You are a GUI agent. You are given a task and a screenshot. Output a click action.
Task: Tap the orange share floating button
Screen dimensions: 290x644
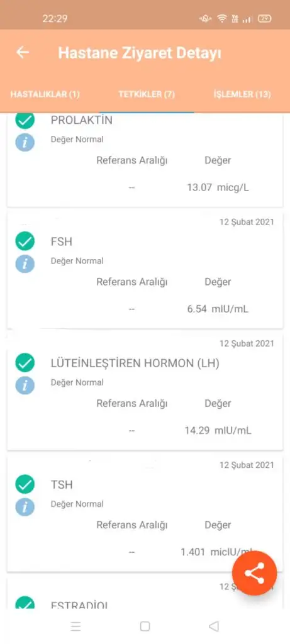pos(254,574)
